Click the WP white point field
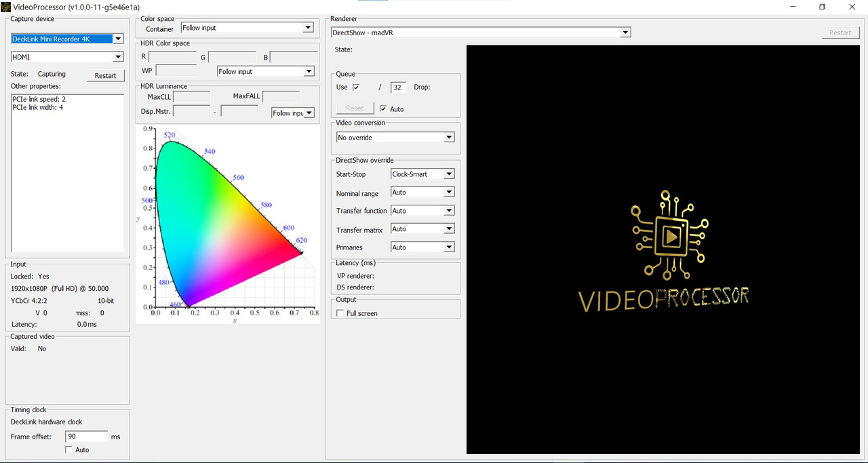868x463 pixels. pyautogui.click(x=176, y=71)
